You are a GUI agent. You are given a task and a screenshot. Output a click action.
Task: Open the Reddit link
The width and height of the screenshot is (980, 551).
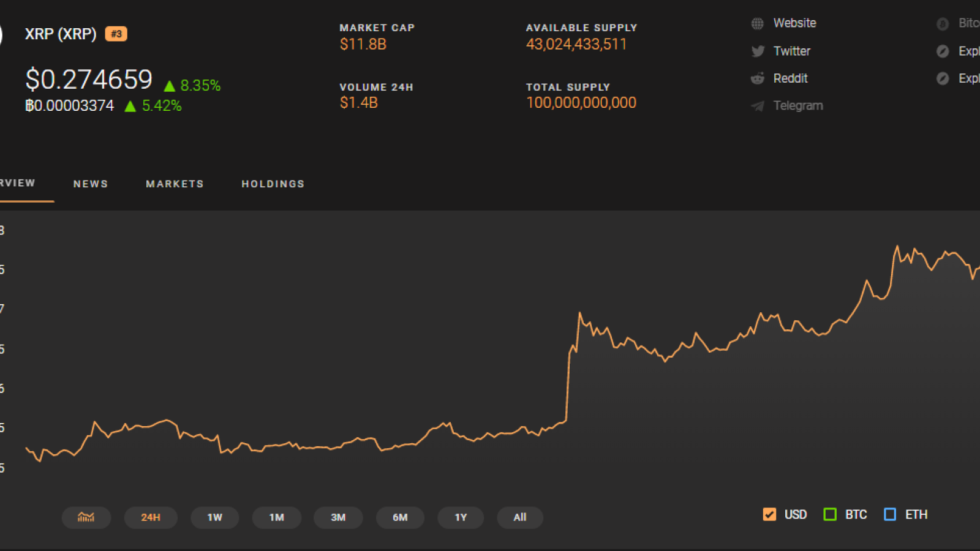pyautogui.click(x=790, y=78)
